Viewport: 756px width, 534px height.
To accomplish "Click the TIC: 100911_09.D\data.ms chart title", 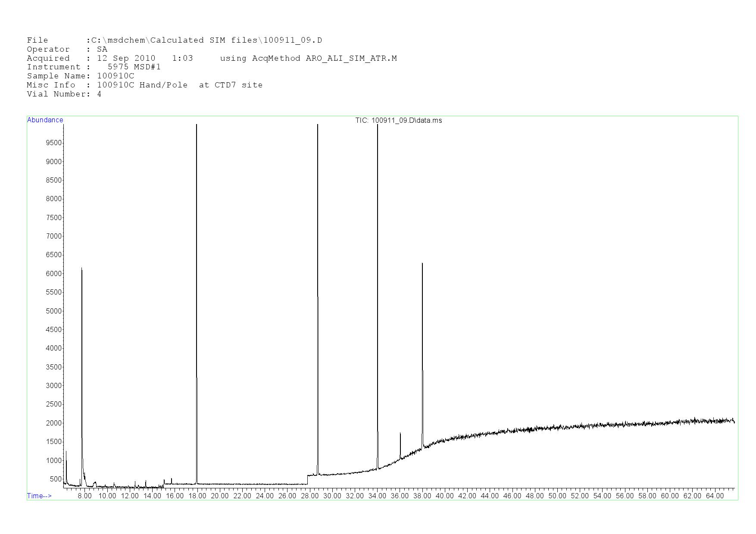I will tap(398, 121).
